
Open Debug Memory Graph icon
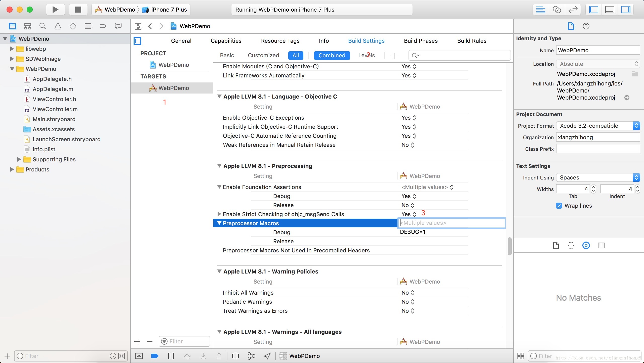coord(251,356)
